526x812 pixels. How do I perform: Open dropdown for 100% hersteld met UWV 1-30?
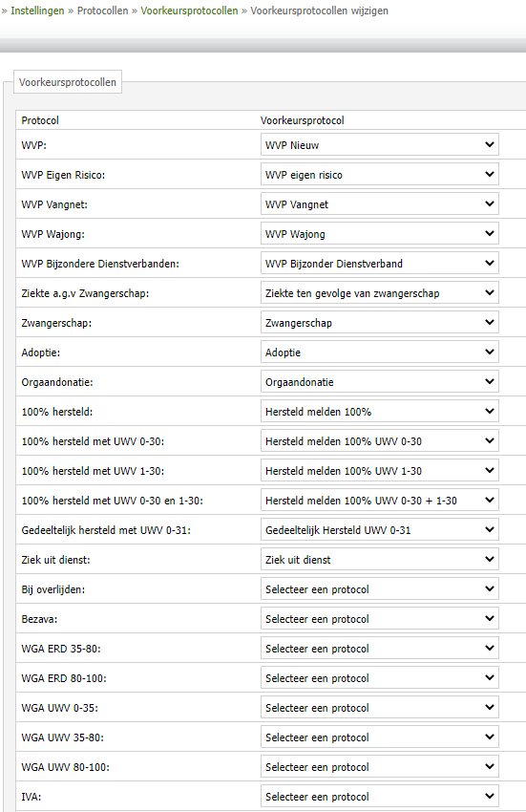tap(380, 470)
